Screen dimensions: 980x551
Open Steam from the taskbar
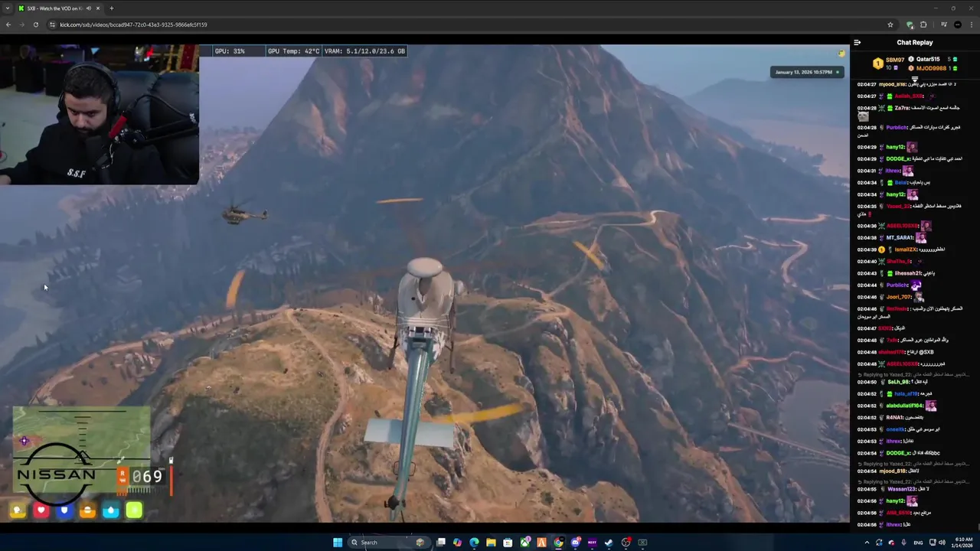click(x=609, y=543)
